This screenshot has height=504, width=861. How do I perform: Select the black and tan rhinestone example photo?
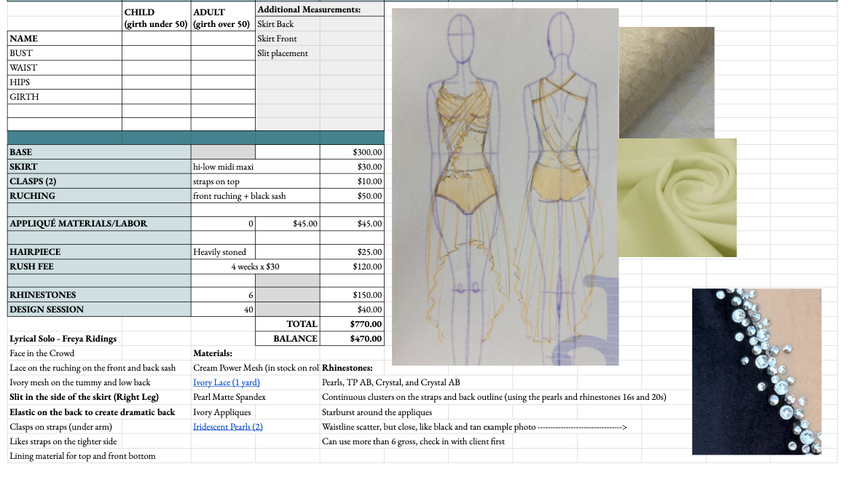pyautogui.click(x=757, y=371)
